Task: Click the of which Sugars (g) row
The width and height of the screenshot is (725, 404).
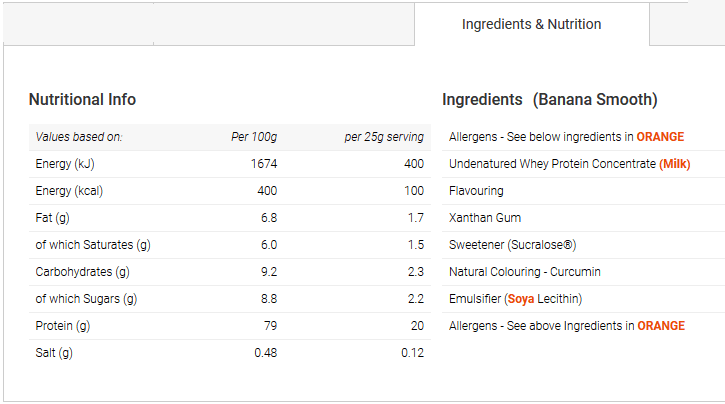Action: 230,299
